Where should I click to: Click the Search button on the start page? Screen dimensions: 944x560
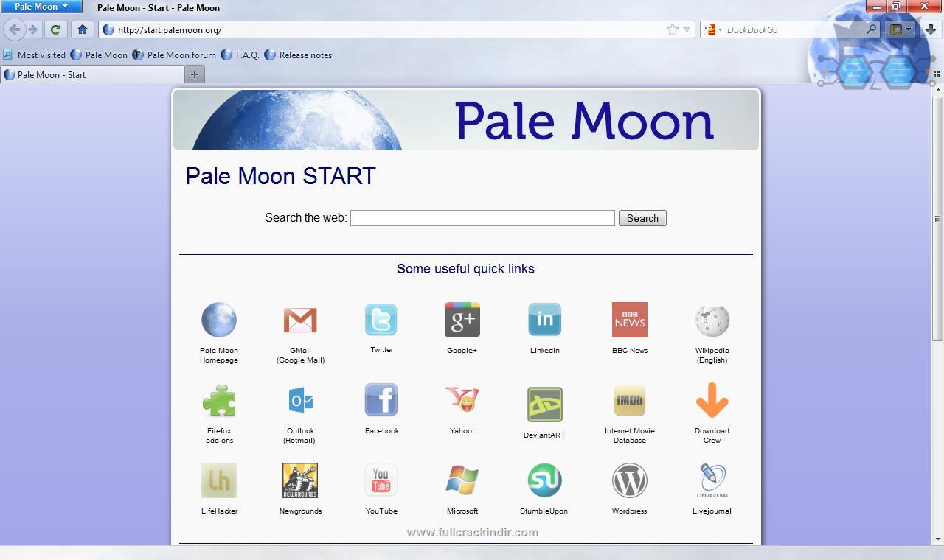coord(642,218)
